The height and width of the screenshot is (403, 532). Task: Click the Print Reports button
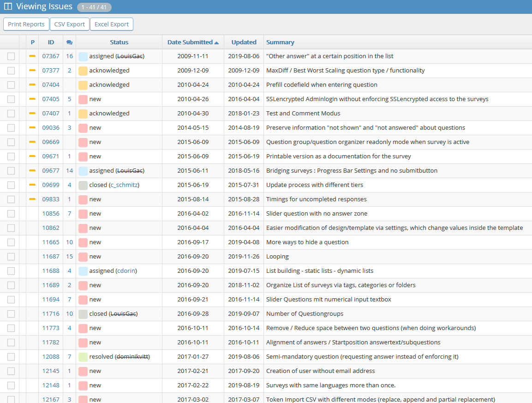point(26,24)
